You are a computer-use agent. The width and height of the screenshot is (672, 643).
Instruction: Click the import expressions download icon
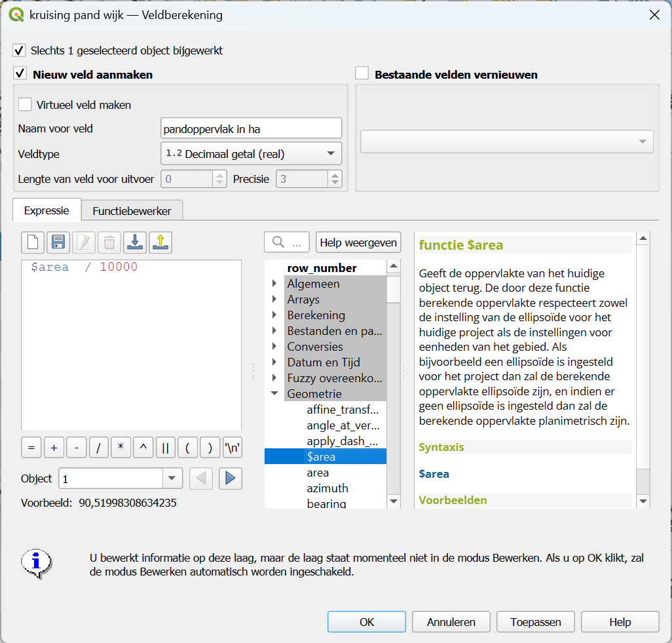click(x=135, y=243)
